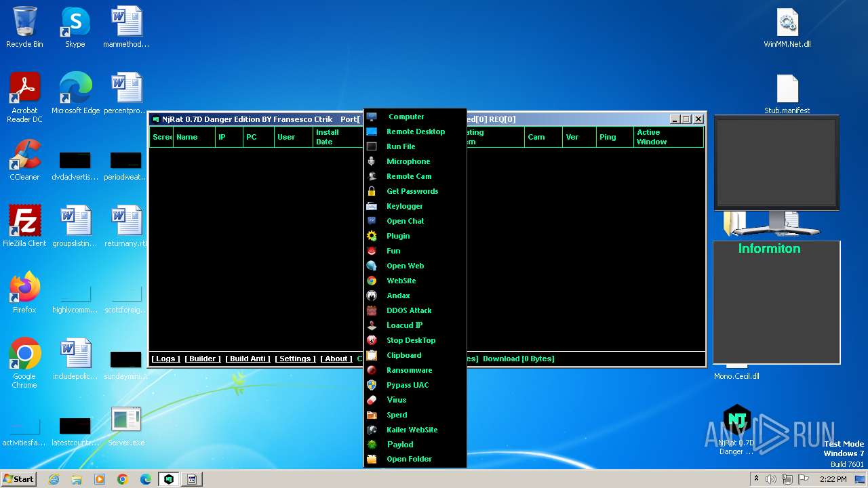Click the User column header
The image size is (868, 488).
click(x=294, y=137)
